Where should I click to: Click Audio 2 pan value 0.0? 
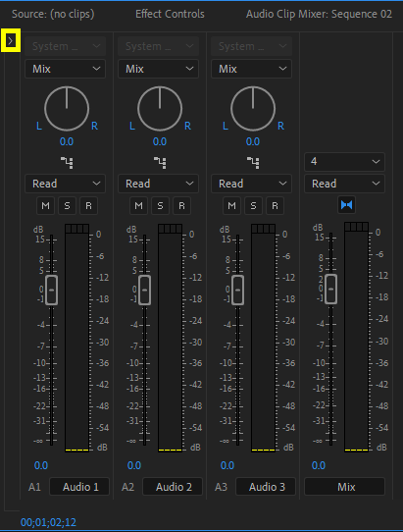(x=160, y=141)
